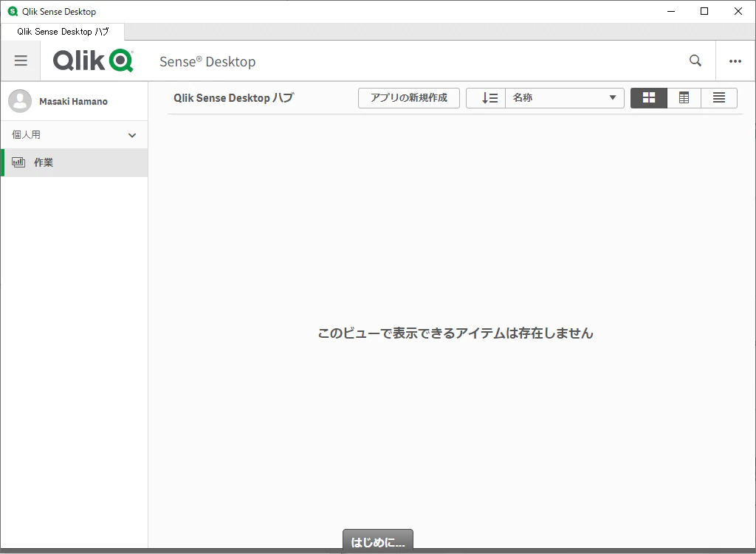This screenshot has width=756, height=554.
Task: Switch to table view
Action: (x=684, y=98)
